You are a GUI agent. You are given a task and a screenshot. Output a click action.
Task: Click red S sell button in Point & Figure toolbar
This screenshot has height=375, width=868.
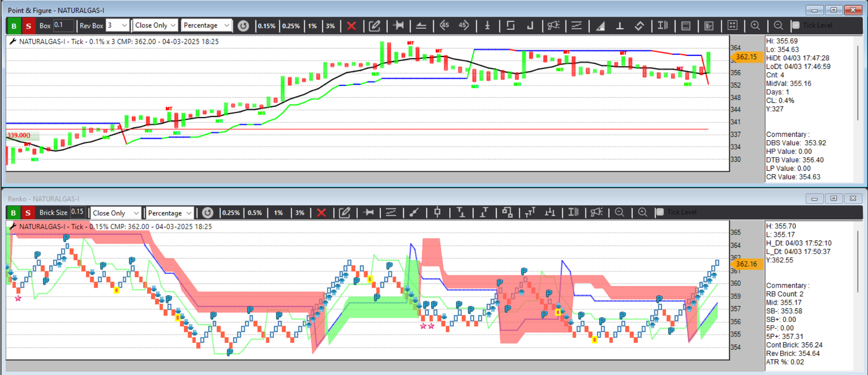[29, 26]
